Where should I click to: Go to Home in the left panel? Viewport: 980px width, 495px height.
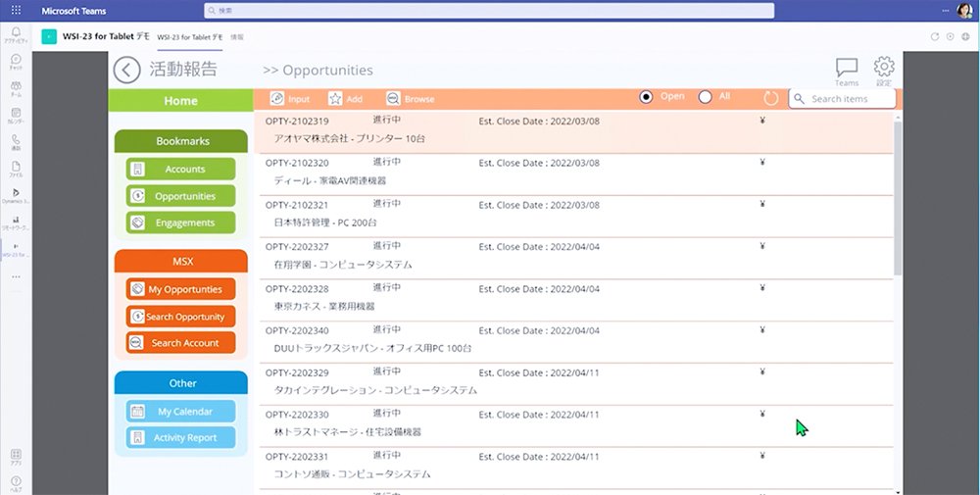pos(180,101)
